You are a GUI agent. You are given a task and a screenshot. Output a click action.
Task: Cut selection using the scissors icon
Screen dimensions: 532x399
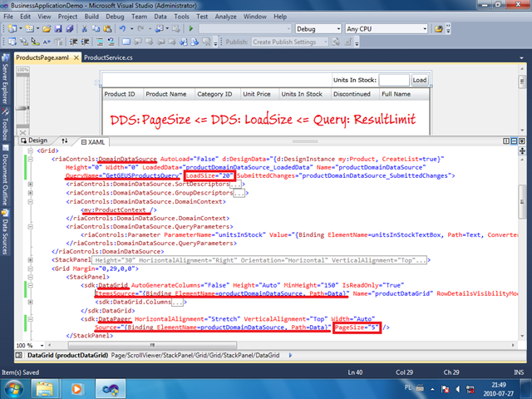click(85, 29)
